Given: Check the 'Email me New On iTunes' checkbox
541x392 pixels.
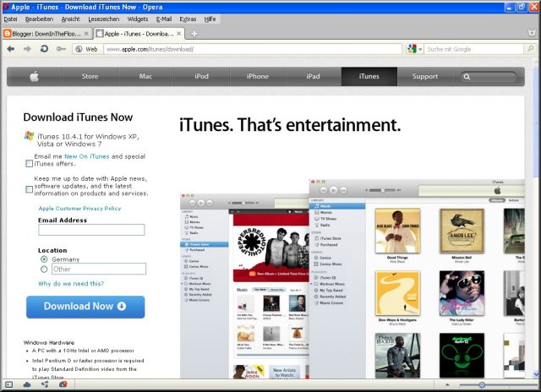Looking at the screenshot, I should (x=30, y=164).
